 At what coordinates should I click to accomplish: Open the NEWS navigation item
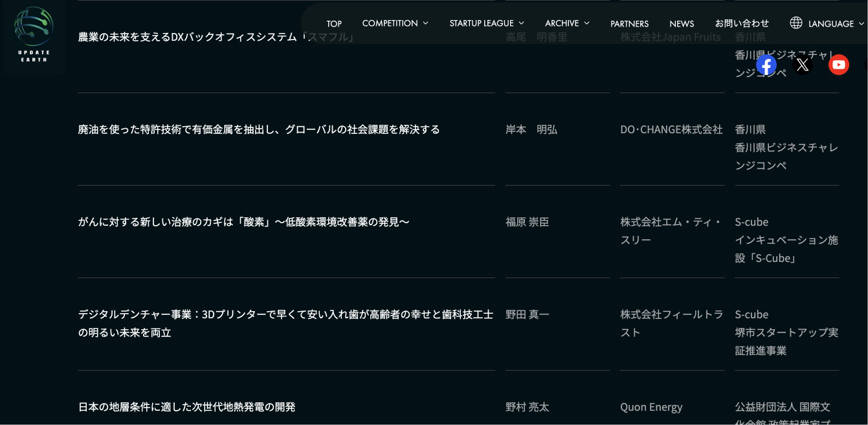(x=682, y=23)
